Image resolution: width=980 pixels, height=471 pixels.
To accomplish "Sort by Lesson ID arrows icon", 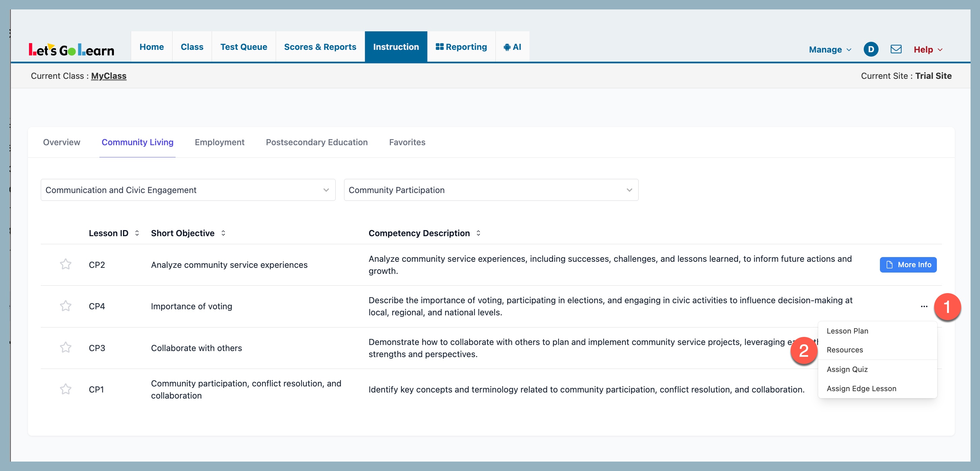I will click(x=137, y=233).
